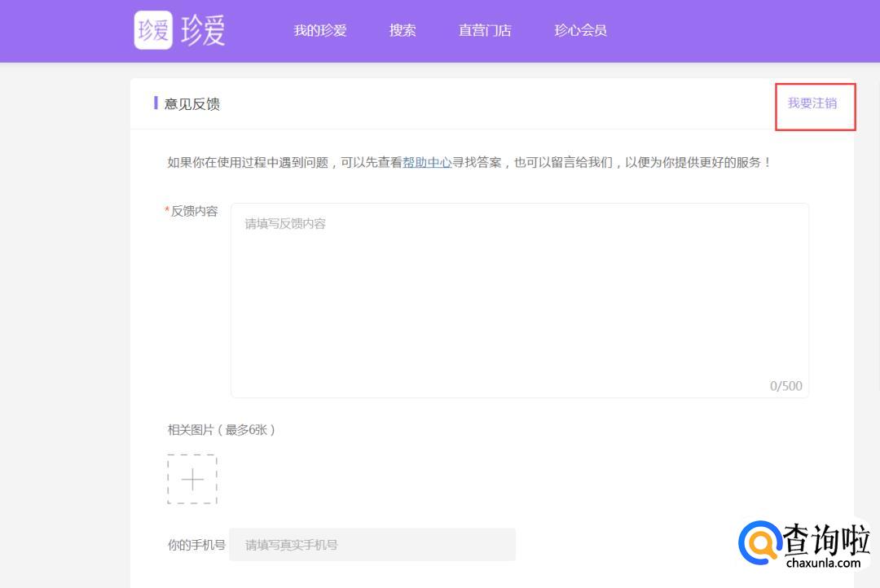Click the 珍爱 brand name text
Viewport: 880px width, 588px height.
click(x=203, y=31)
